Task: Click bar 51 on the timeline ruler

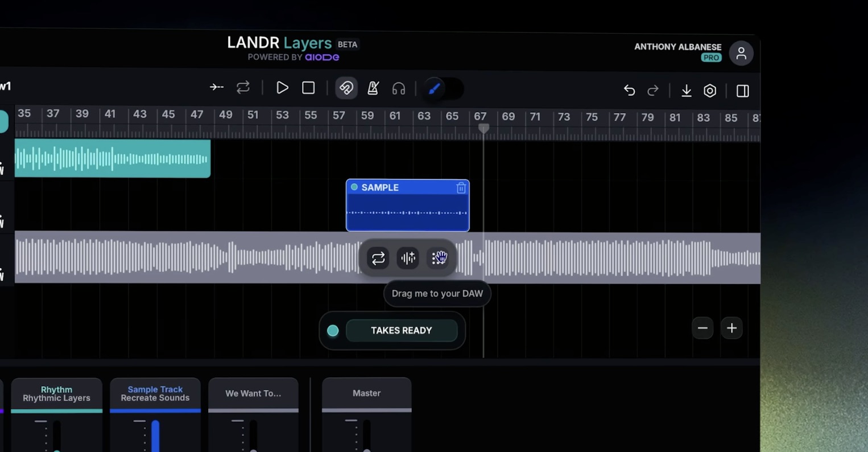Action: [253, 114]
